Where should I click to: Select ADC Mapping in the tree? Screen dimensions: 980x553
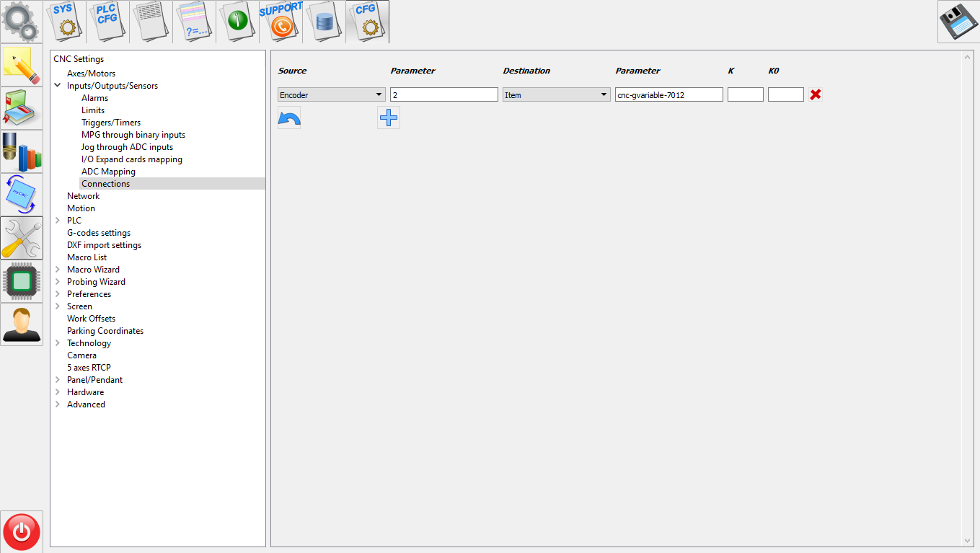pos(108,172)
